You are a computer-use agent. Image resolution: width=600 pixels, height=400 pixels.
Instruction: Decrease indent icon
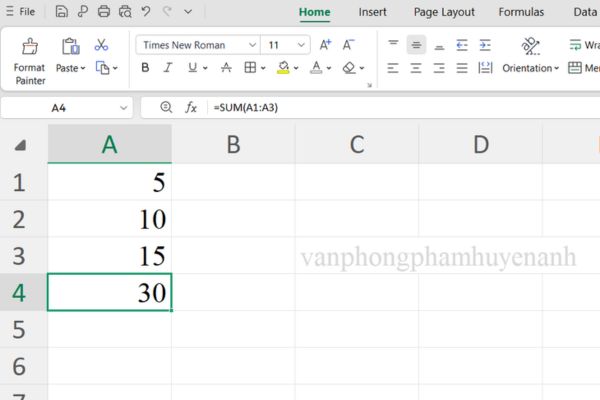pyautogui.click(x=462, y=45)
